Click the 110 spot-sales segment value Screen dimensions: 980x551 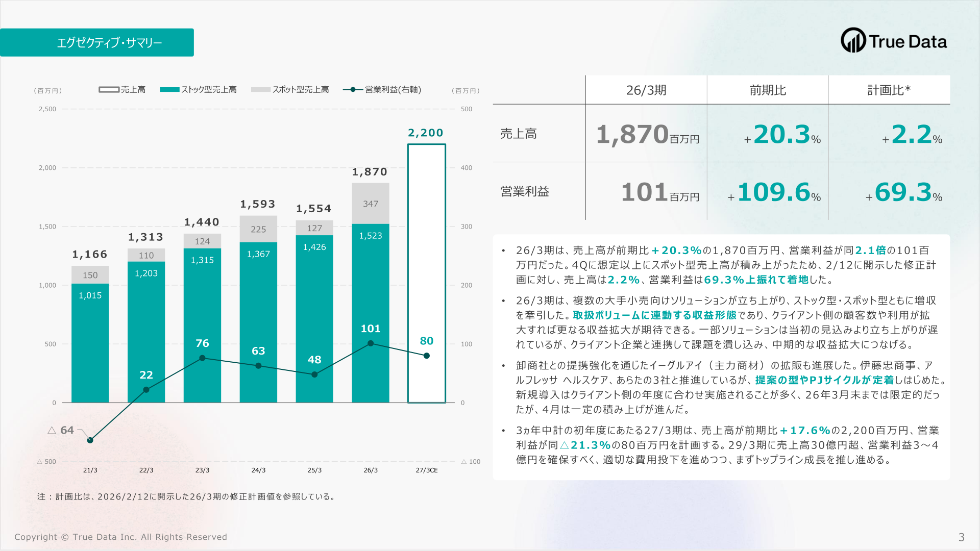click(146, 256)
